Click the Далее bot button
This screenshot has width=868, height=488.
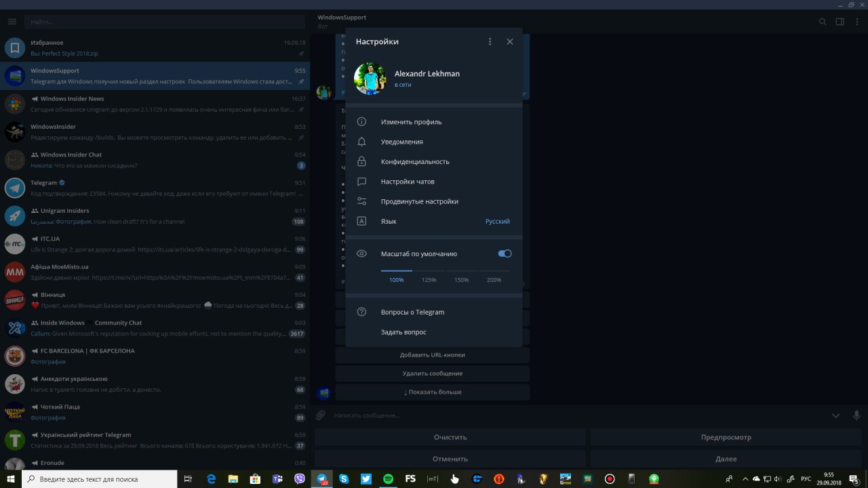pos(726,459)
